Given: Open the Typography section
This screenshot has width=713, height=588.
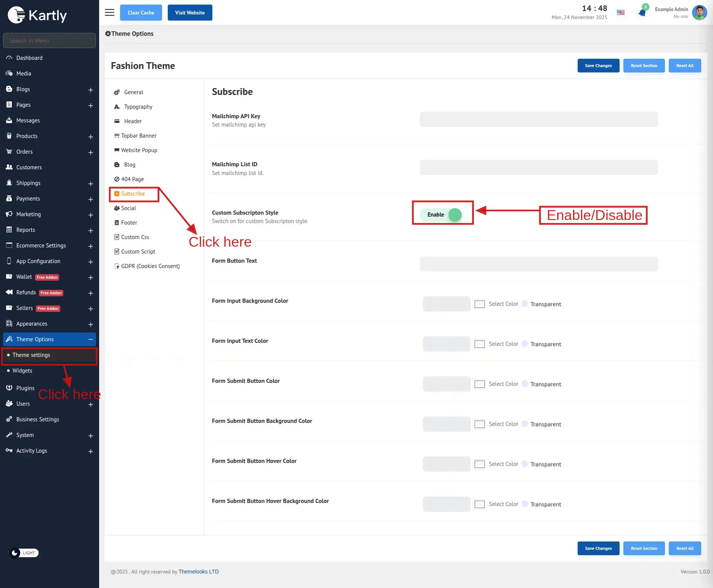Looking at the screenshot, I should click(138, 107).
